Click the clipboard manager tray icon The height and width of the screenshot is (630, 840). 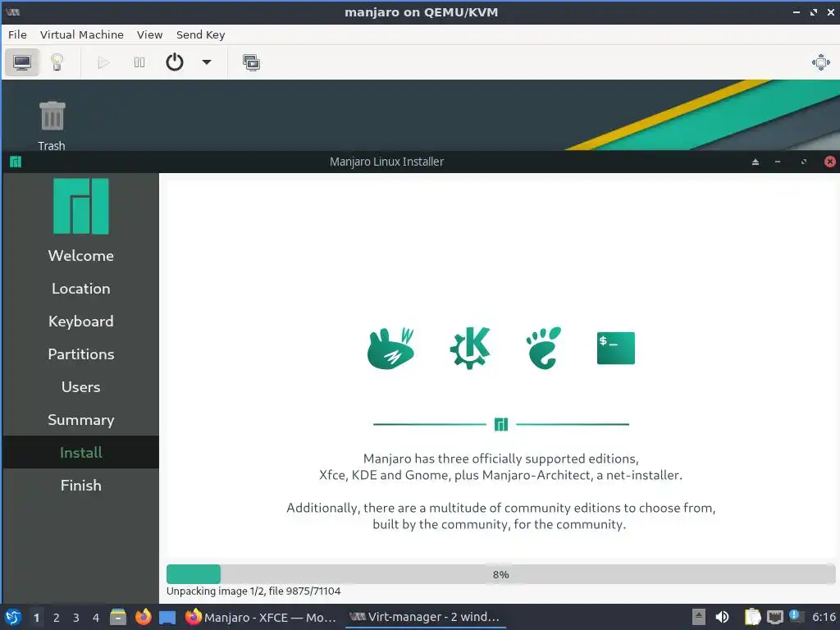[x=753, y=617]
